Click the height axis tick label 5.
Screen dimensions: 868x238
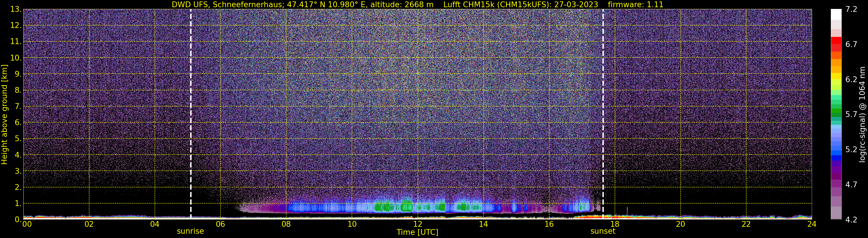click(x=18, y=139)
